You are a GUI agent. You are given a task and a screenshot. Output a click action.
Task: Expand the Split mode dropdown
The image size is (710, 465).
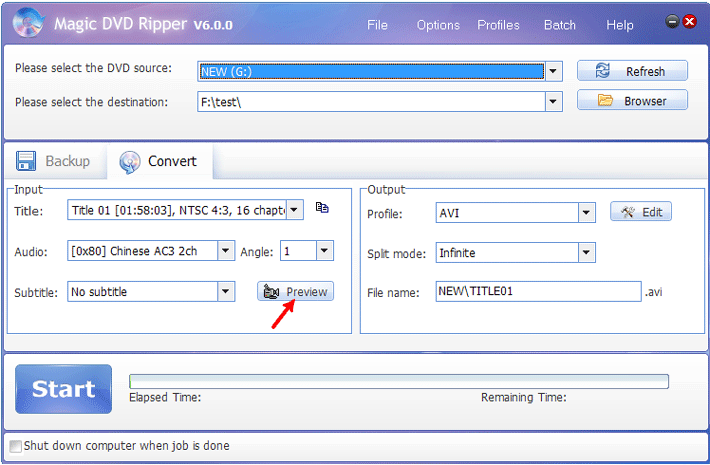point(586,253)
